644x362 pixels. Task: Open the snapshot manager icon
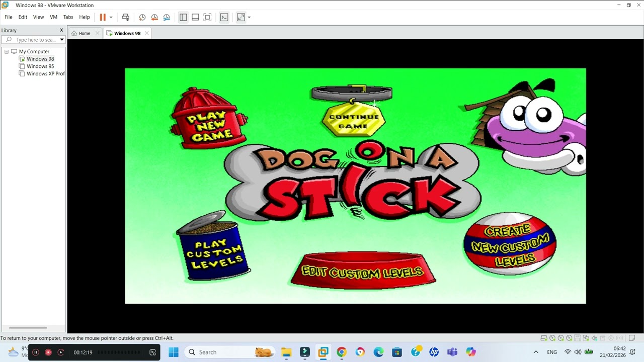167,17
